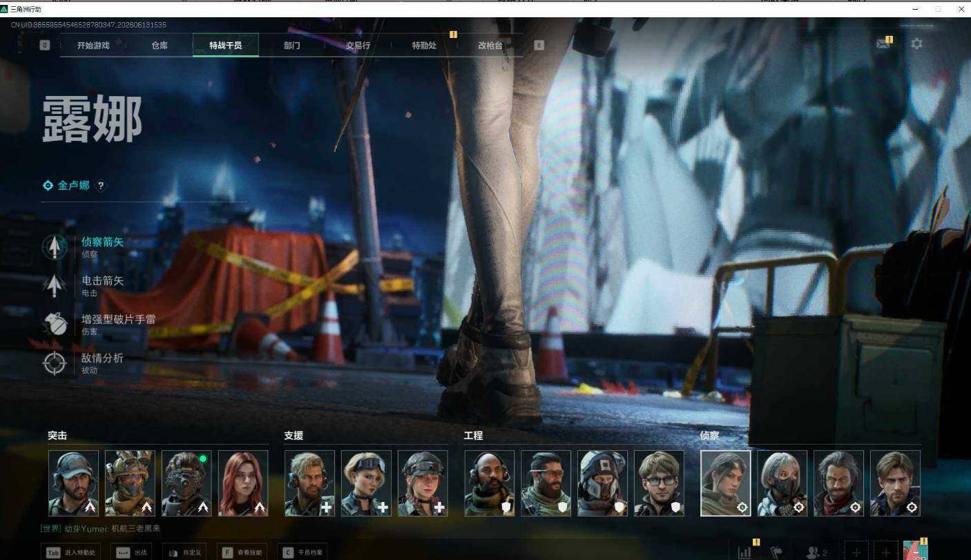Click the CN UID text at top
The image size is (971, 560).
(88, 25)
